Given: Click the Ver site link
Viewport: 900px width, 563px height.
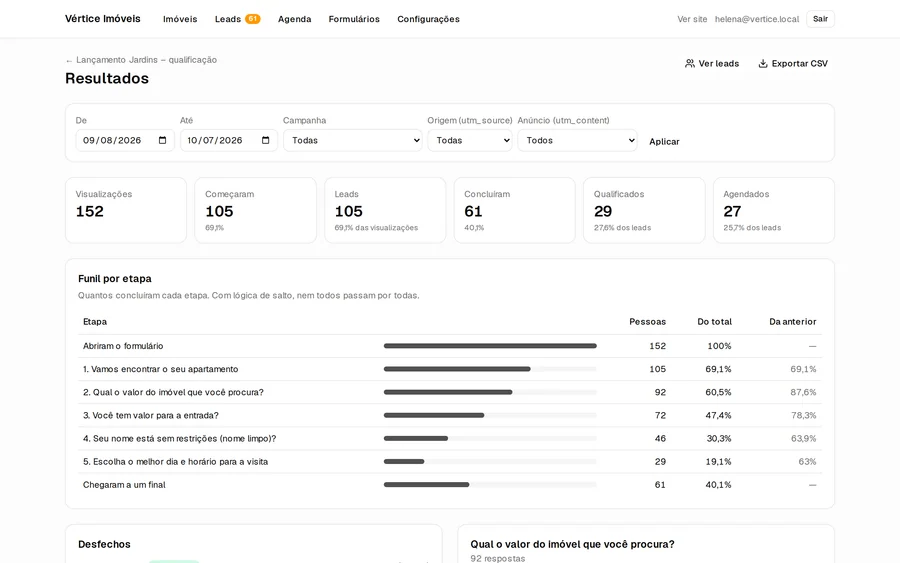Looking at the screenshot, I should click(692, 19).
